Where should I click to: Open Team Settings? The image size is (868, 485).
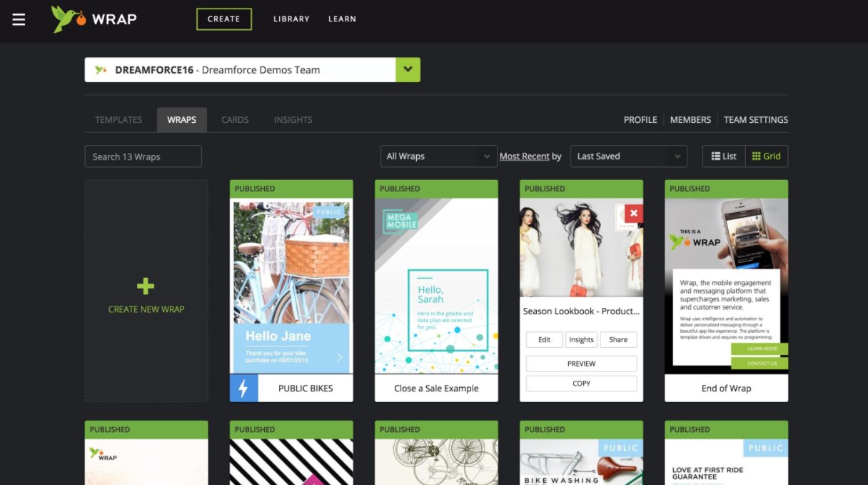(756, 120)
